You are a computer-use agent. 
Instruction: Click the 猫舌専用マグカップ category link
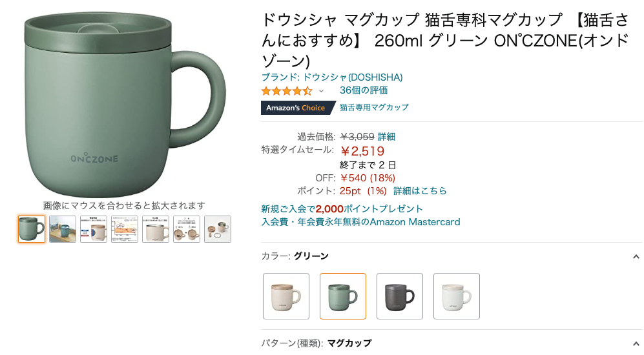[x=374, y=108]
